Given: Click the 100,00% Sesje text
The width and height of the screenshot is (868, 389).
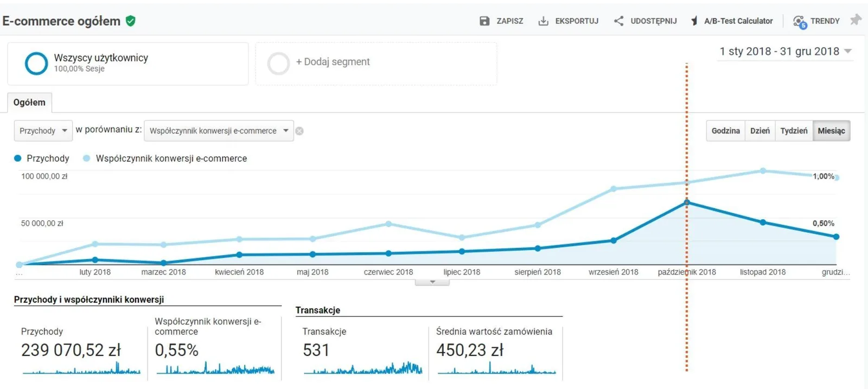Looking at the screenshot, I should tap(79, 69).
